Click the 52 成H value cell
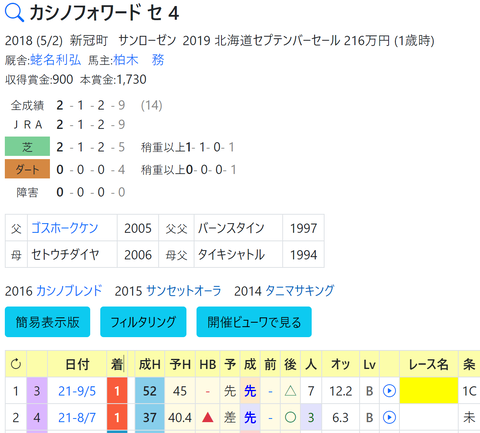Viewport: 480px width, 433px height. [150, 391]
